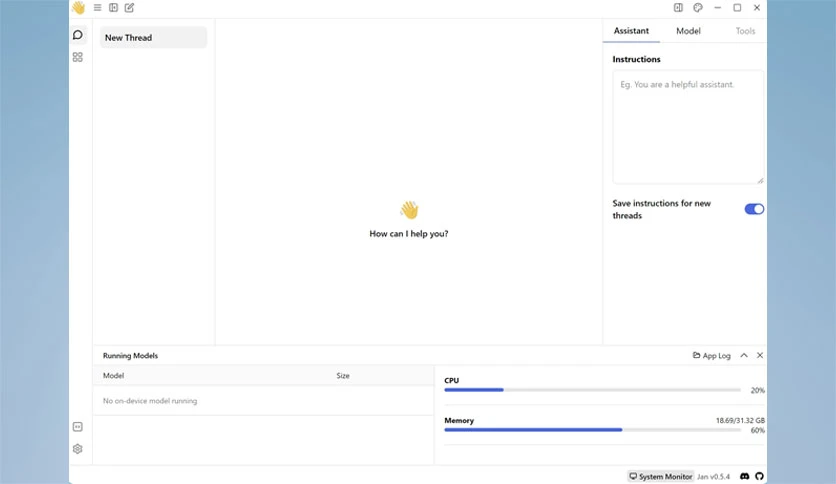Click the resize handle of Instructions box

coord(760,181)
